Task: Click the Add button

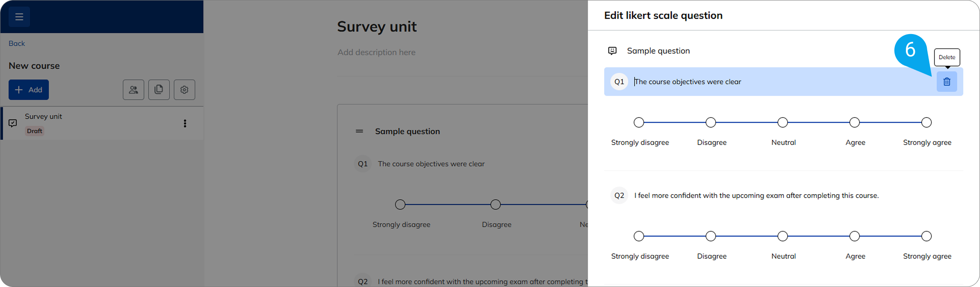Action: (x=29, y=90)
